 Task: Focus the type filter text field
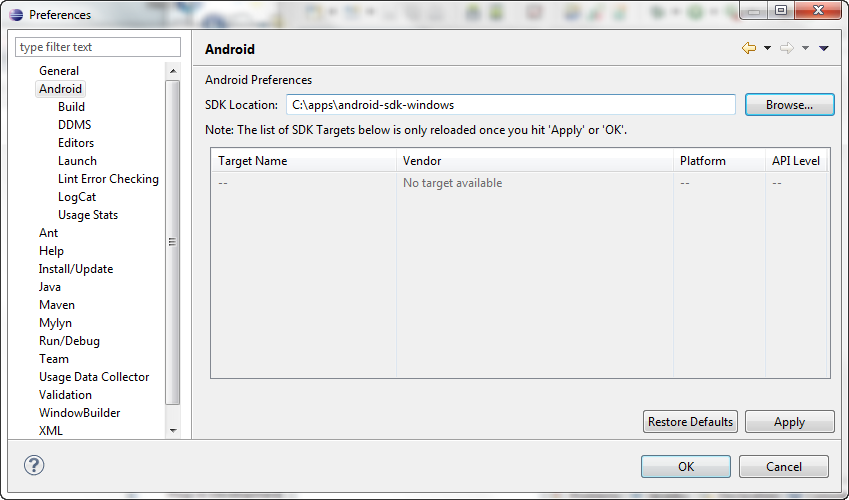pyautogui.click(x=98, y=47)
